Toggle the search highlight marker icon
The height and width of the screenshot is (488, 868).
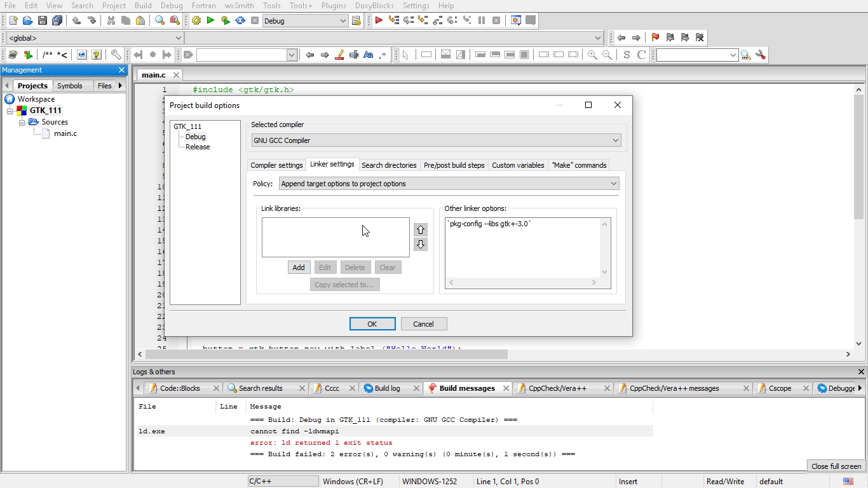[x=339, y=55]
